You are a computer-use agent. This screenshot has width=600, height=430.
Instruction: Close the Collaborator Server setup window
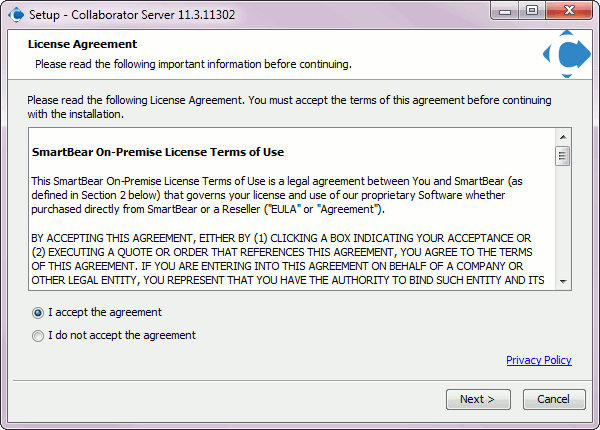(569, 11)
